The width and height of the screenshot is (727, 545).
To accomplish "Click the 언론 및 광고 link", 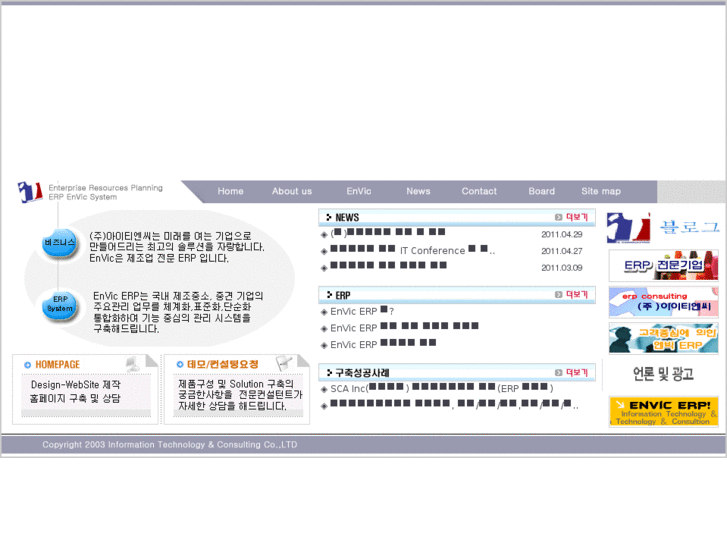I will (x=663, y=373).
